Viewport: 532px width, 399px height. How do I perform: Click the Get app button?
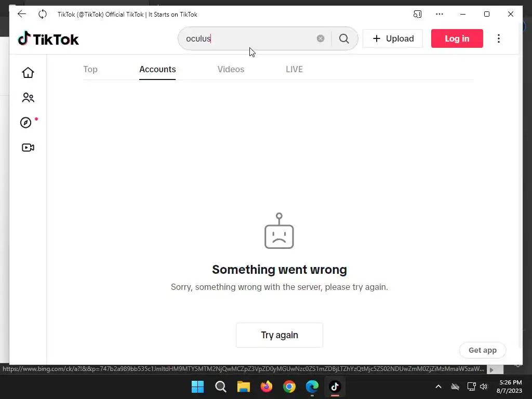482,350
